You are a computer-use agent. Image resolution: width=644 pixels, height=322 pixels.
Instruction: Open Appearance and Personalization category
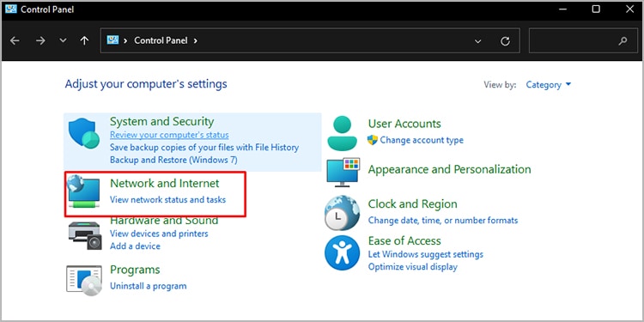(x=449, y=169)
